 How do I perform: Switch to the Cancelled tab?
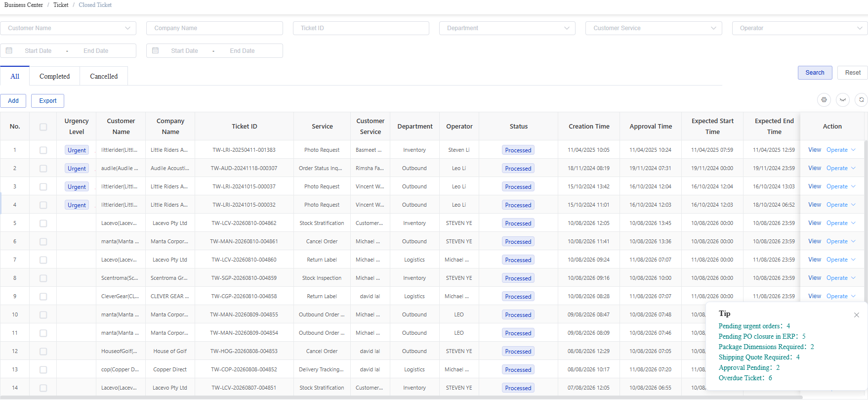pos(104,76)
